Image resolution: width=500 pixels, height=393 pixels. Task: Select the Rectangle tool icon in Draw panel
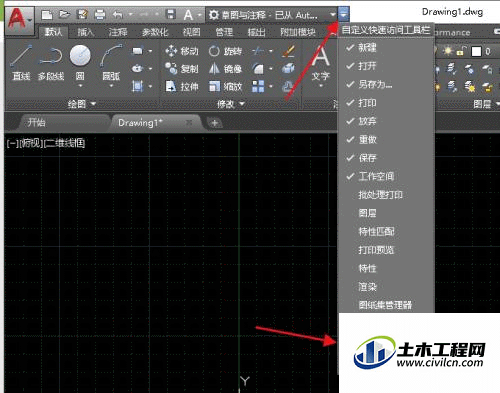[137, 51]
